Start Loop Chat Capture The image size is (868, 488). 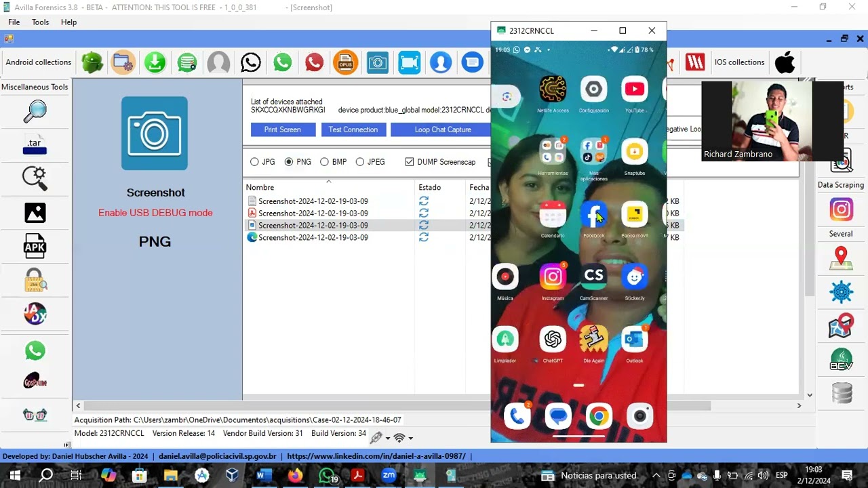click(x=442, y=129)
